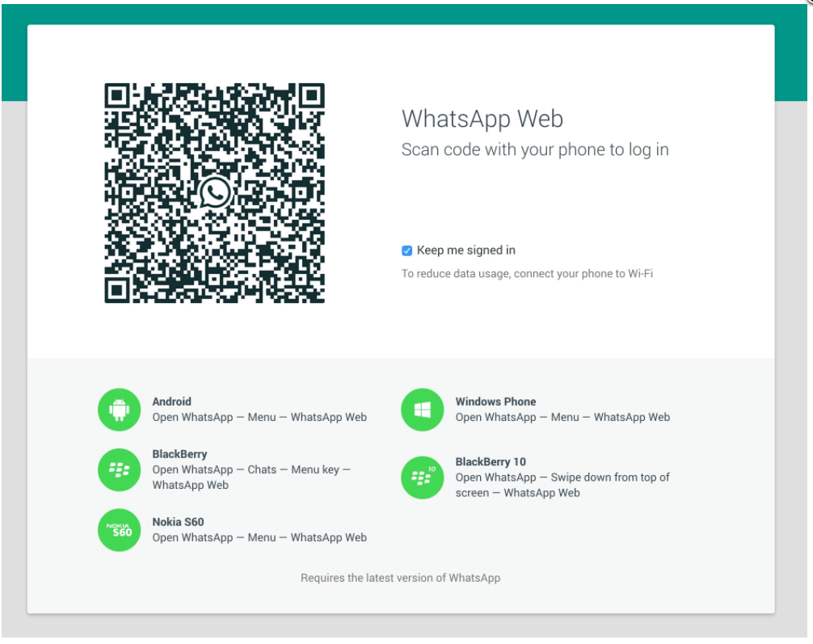
Task: Click the WhatsApp logo inside QR code
Action: [x=215, y=192]
